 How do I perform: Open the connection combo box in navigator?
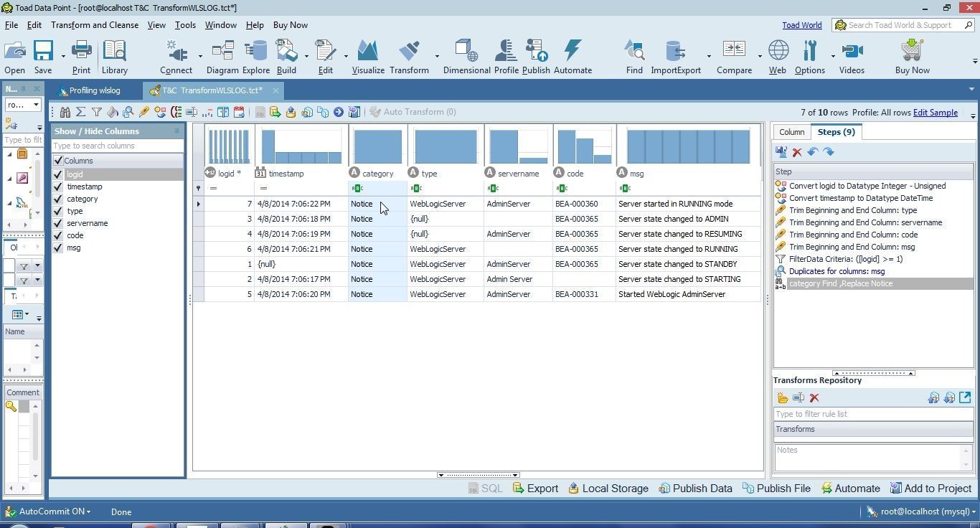(23, 105)
